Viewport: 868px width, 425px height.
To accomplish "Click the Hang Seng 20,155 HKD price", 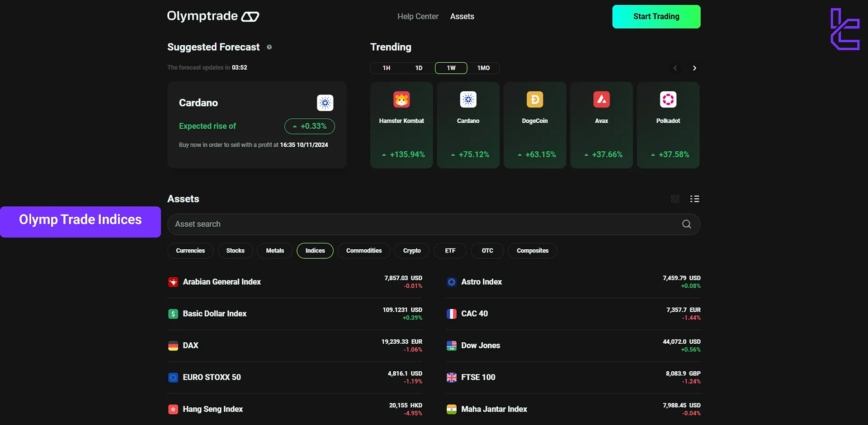I will point(406,406).
